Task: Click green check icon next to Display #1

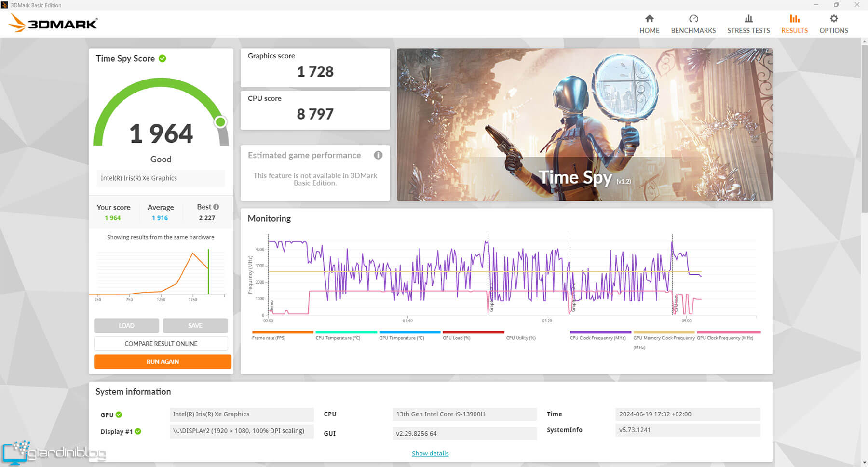Action: pos(138,431)
